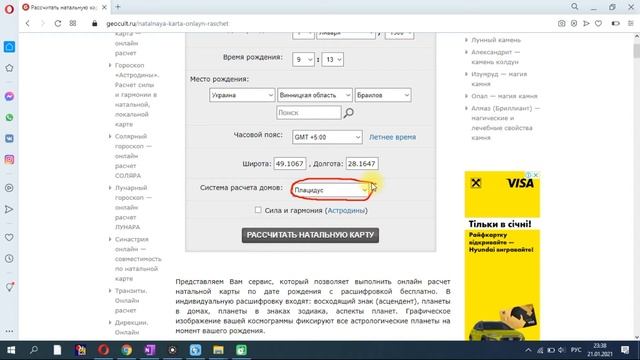Open WhatsApp in sidebar

pos(9,118)
